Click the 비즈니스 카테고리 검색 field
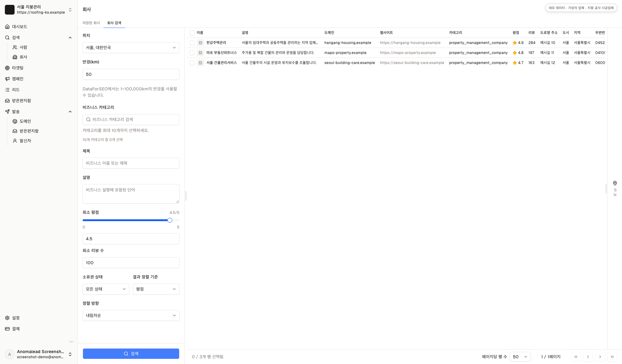This screenshot has height=364, width=622. (x=131, y=120)
